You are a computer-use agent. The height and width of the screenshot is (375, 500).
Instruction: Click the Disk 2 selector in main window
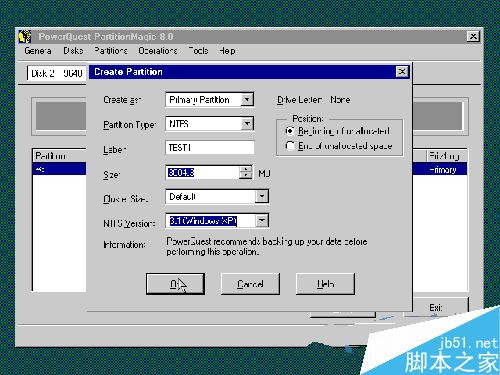pos(57,73)
